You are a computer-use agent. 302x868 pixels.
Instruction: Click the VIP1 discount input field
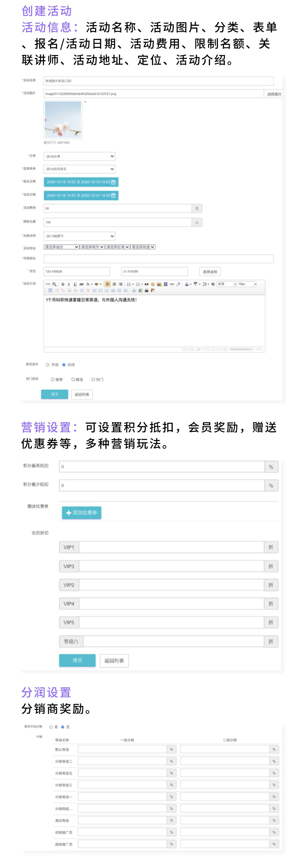pyautogui.click(x=171, y=547)
